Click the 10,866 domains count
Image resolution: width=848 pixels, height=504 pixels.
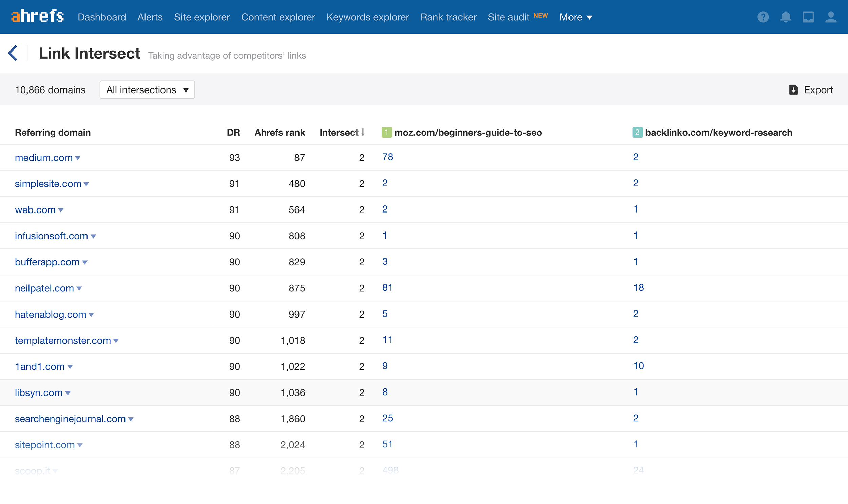click(50, 90)
